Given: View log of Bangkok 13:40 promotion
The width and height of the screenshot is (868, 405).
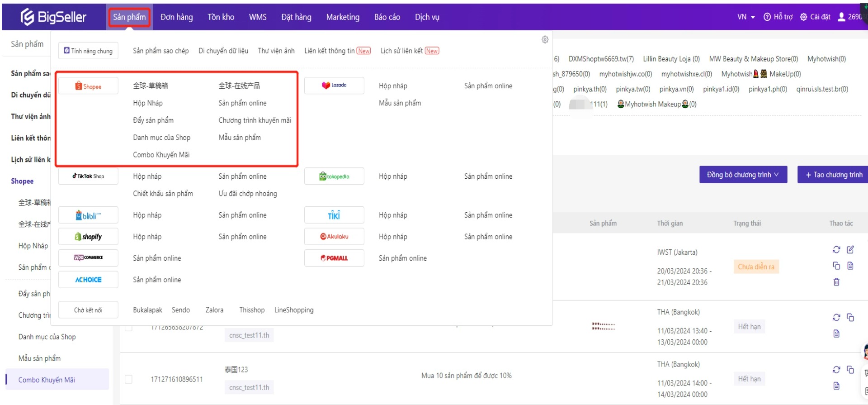Looking at the screenshot, I should (x=836, y=334).
